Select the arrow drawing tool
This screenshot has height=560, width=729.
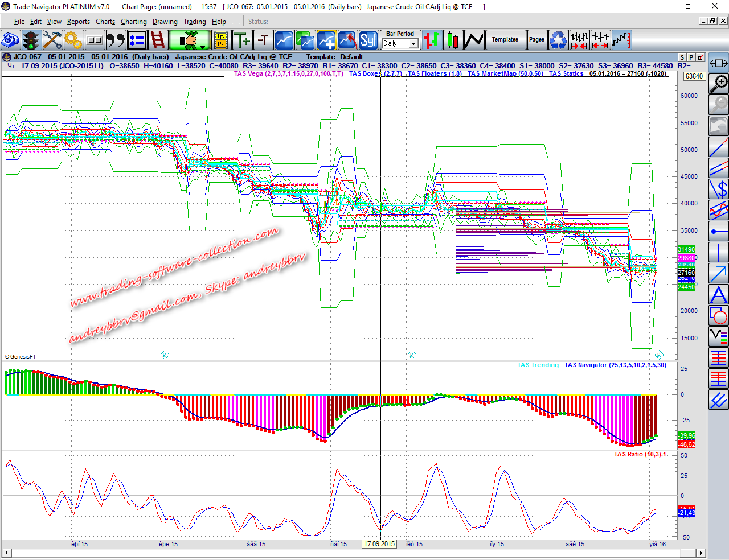[x=719, y=274]
